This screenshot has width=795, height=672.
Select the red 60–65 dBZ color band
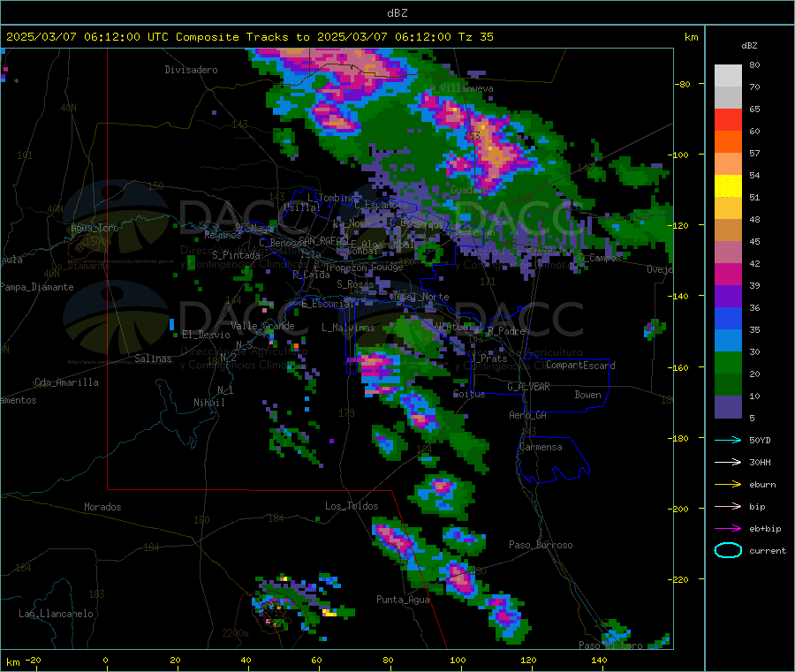click(728, 119)
